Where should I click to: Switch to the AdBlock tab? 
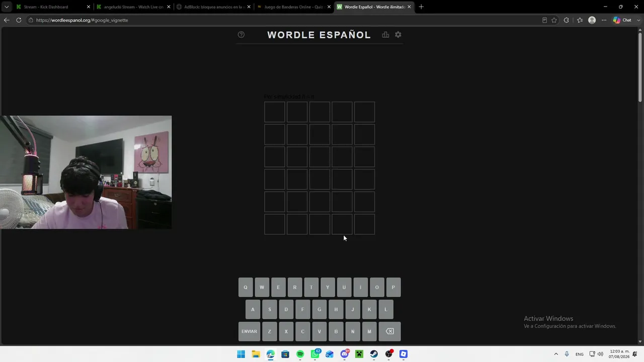(214, 7)
